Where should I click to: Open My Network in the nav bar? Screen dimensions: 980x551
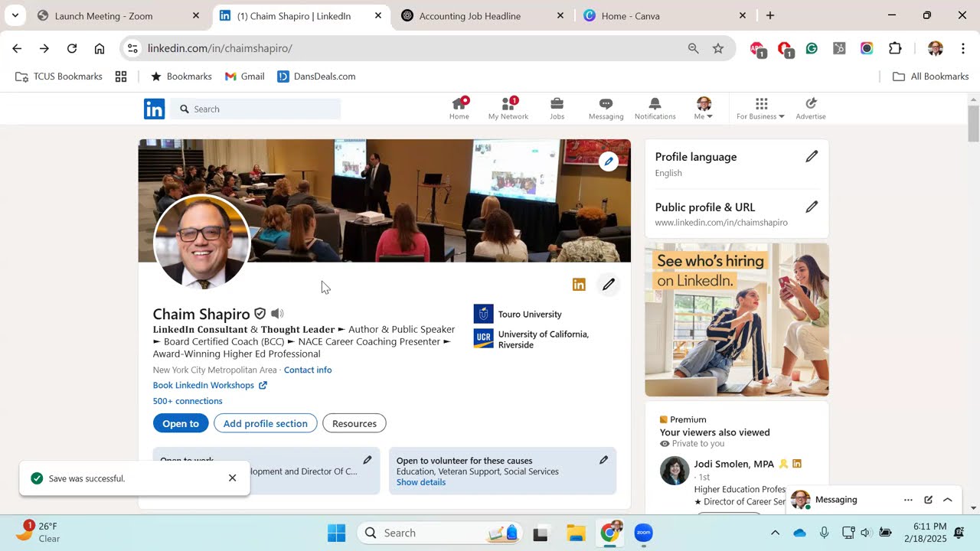508,109
